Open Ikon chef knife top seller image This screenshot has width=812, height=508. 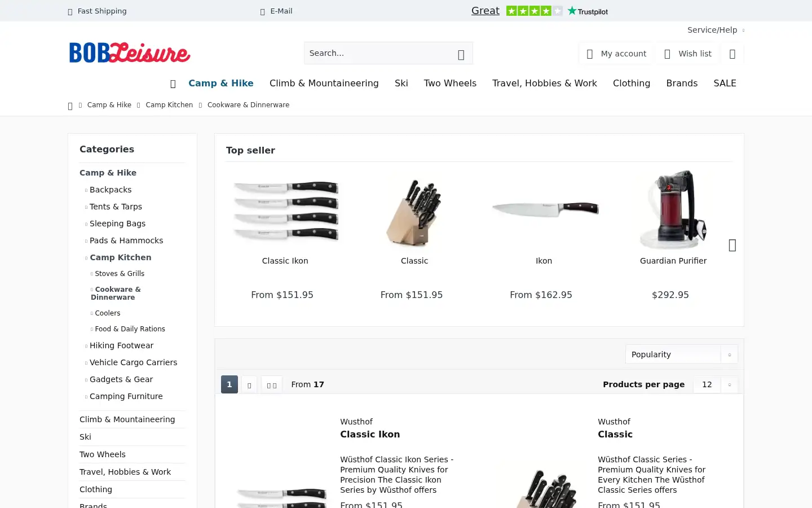[x=544, y=209]
